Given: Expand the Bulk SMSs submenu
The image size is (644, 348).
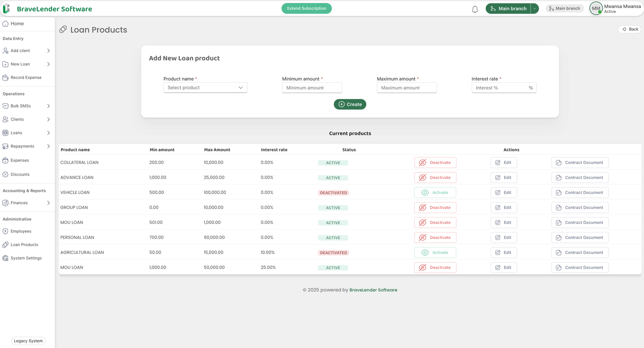Looking at the screenshot, I should tap(48, 106).
